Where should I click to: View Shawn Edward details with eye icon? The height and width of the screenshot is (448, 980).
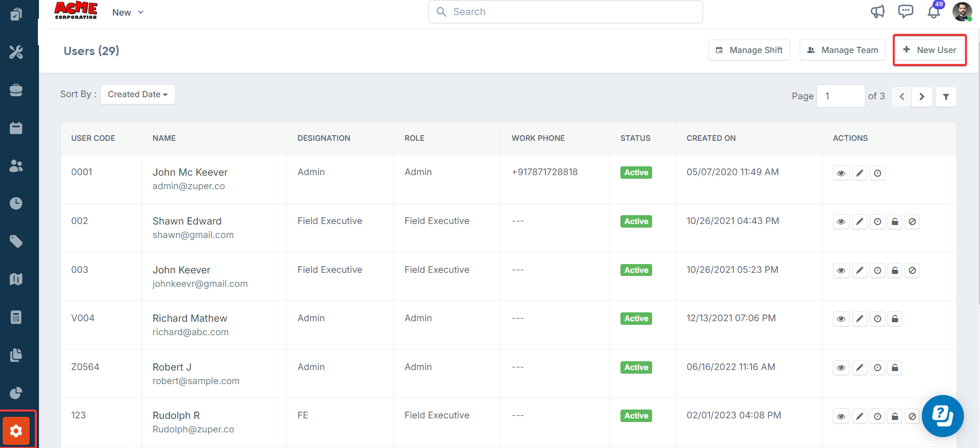pos(841,222)
